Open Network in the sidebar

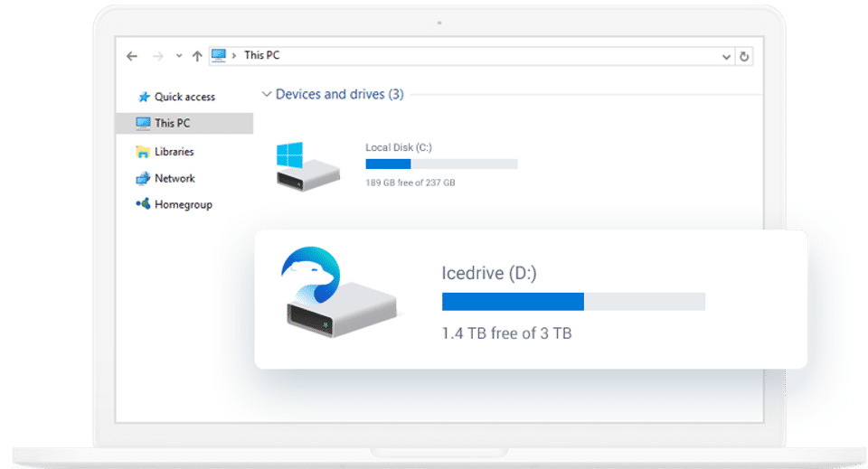point(175,178)
